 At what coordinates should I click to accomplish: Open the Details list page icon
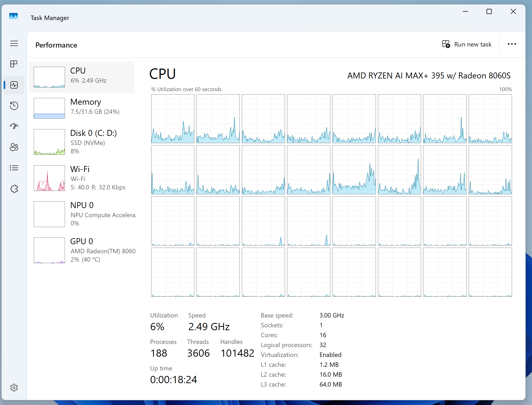[x=14, y=168]
